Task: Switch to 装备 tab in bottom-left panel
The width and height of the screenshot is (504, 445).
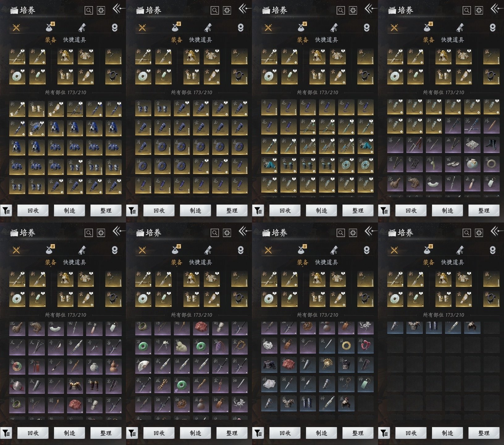Action: (51, 262)
